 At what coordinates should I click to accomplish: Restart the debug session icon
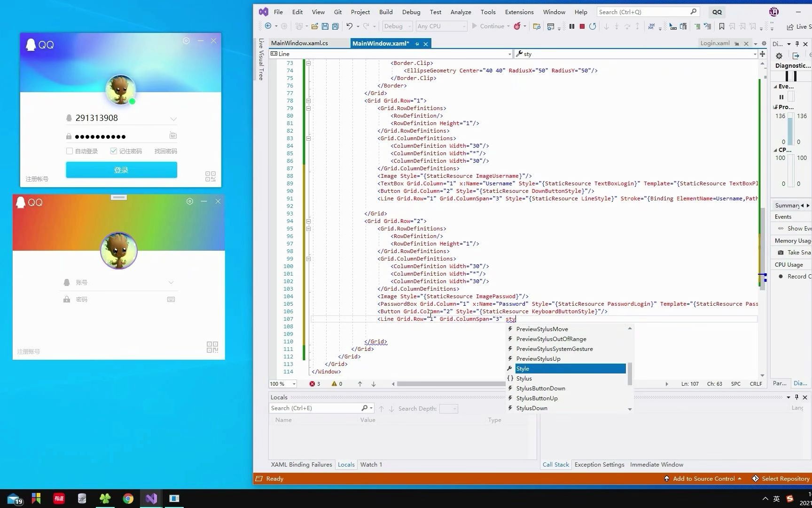click(x=593, y=26)
